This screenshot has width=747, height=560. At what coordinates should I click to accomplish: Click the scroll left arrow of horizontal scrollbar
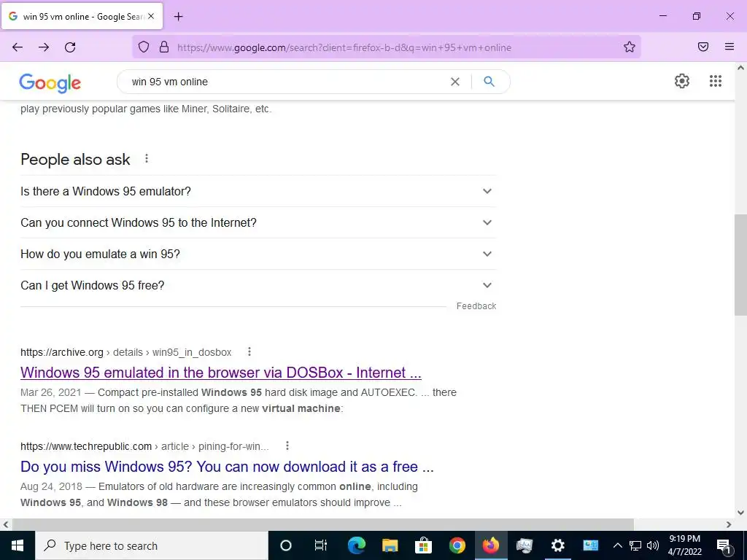[6, 525]
